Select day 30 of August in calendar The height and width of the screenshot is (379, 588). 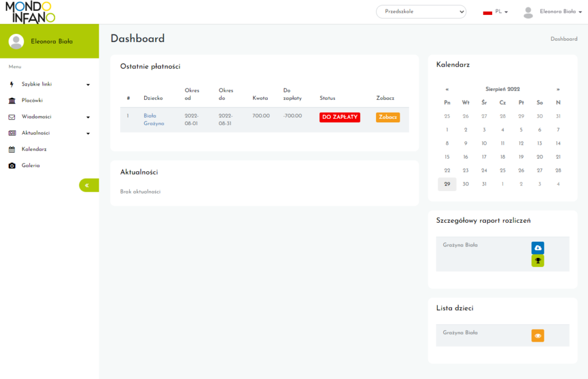click(x=465, y=184)
